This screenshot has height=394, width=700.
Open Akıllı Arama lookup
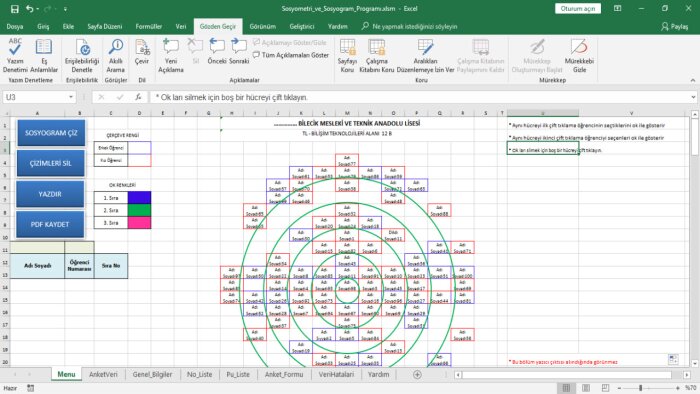pyautogui.click(x=116, y=56)
